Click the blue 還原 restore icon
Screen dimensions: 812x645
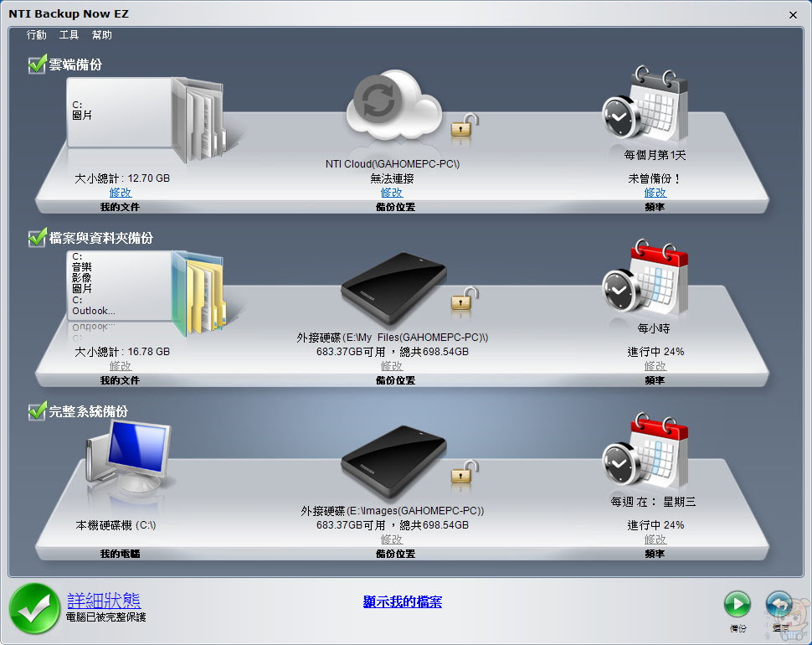click(780, 605)
